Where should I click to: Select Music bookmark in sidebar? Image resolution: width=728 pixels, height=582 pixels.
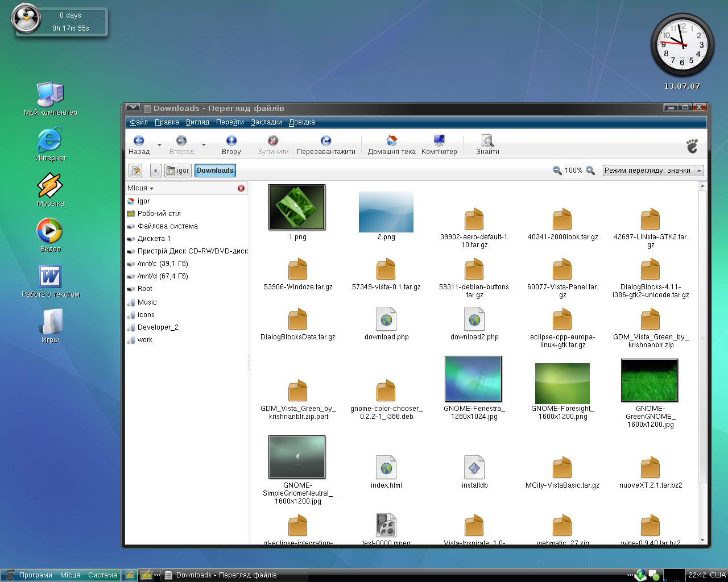coord(187,302)
